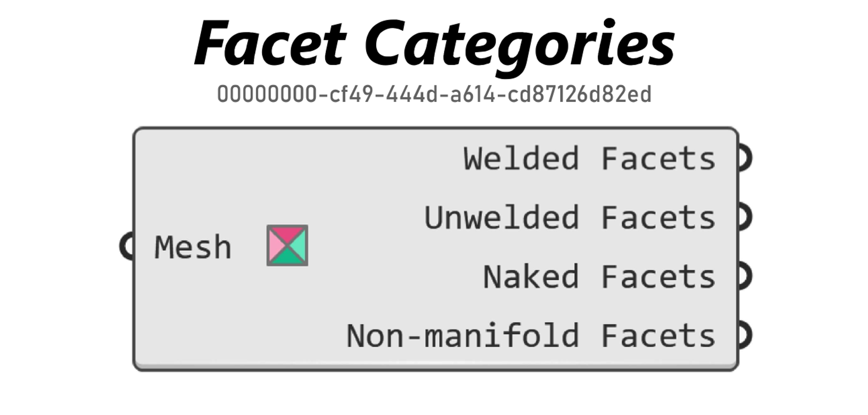The height and width of the screenshot is (415, 868).
Task: Click the Welded Facets output connector
Action: (744, 158)
